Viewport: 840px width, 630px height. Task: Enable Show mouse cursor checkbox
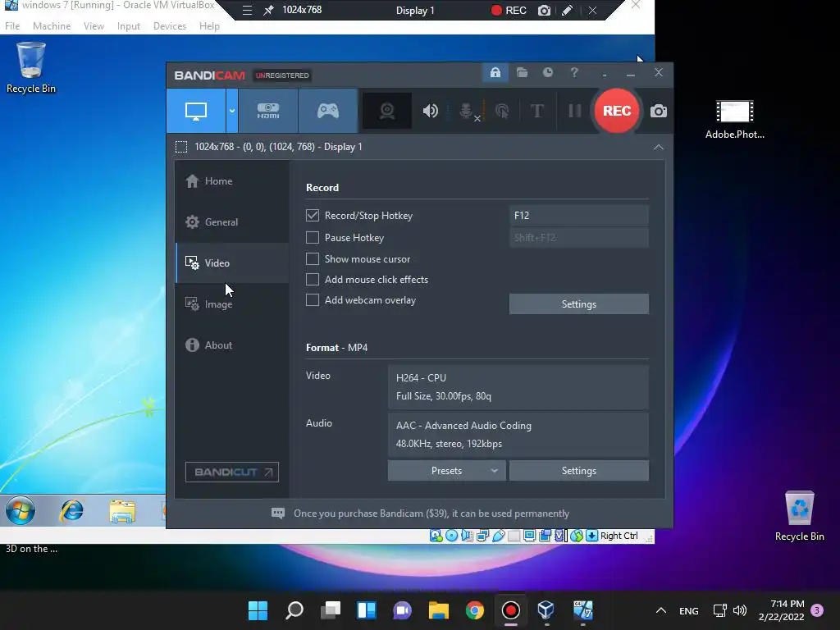[x=313, y=258]
